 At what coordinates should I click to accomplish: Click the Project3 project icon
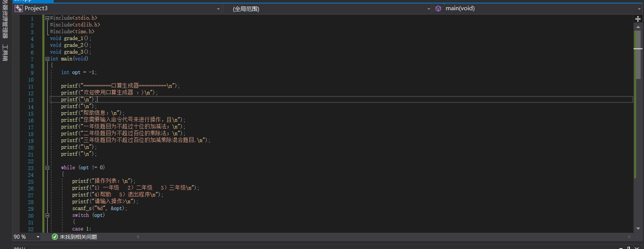19,8
